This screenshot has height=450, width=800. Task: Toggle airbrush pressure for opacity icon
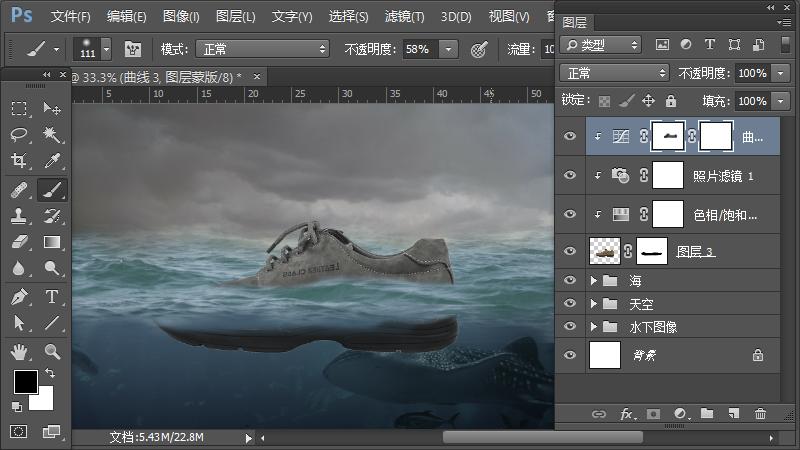pyautogui.click(x=479, y=49)
